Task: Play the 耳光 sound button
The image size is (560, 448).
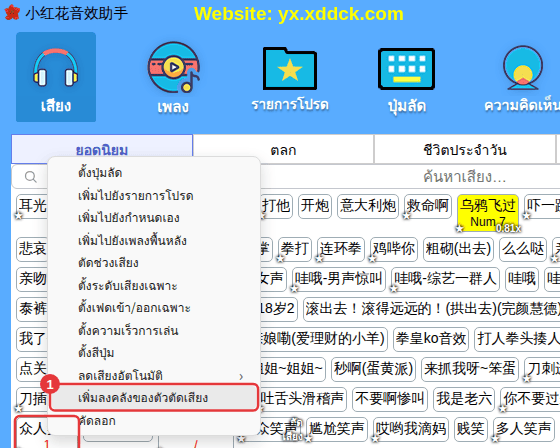Action: click(x=32, y=206)
